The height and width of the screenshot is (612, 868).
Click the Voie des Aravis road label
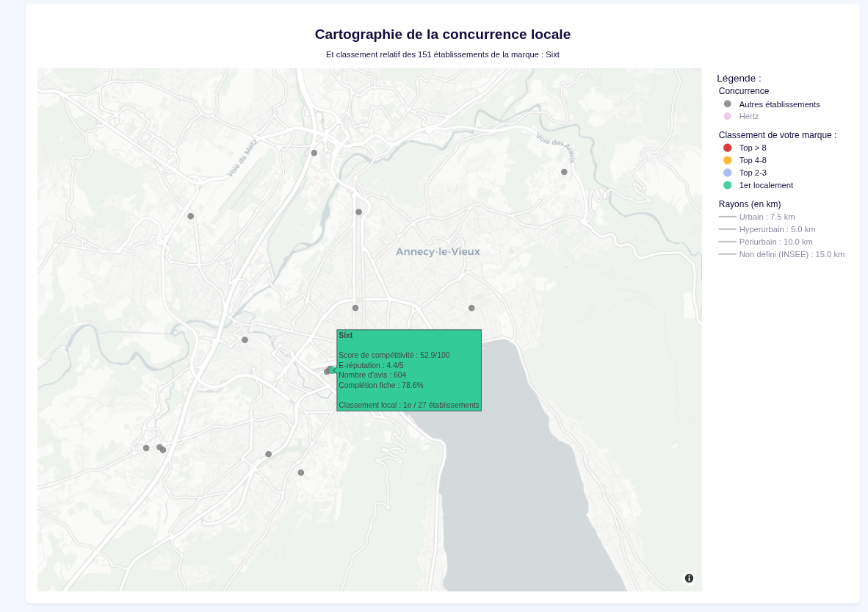pos(556,148)
